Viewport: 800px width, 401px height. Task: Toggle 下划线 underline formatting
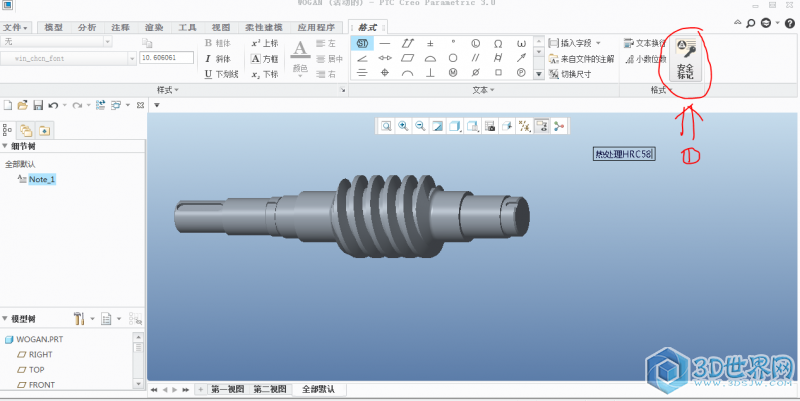[221, 74]
